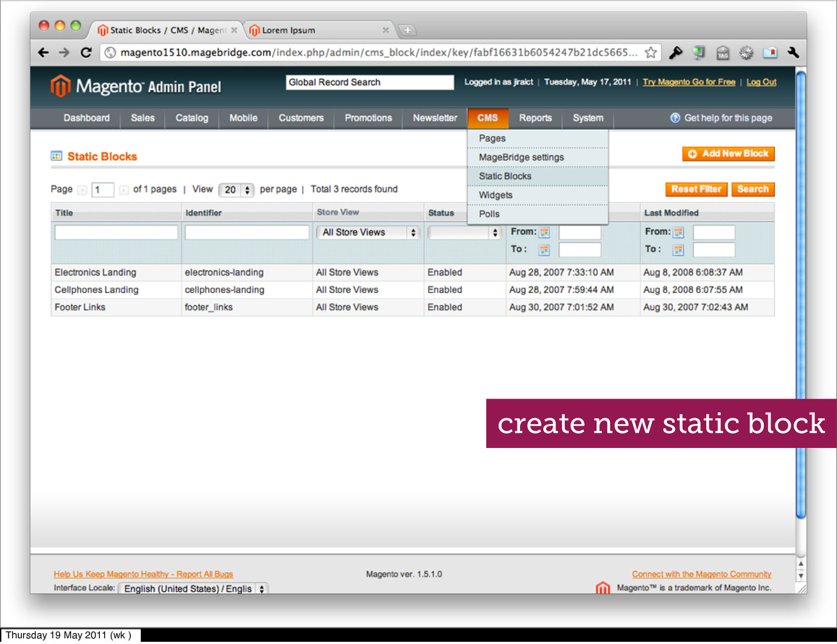Open the Promotions menu
Image resolution: width=837 pixels, height=644 pixels.
(368, 118)
